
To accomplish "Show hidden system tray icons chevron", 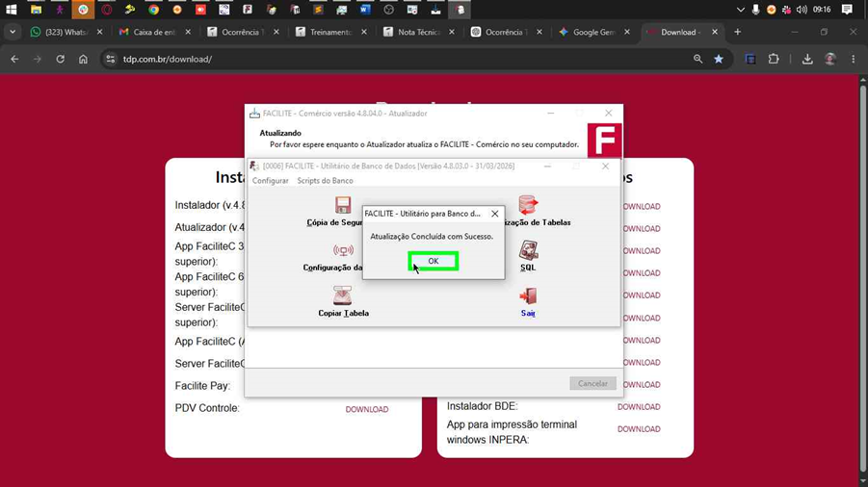I will [740, 10].
